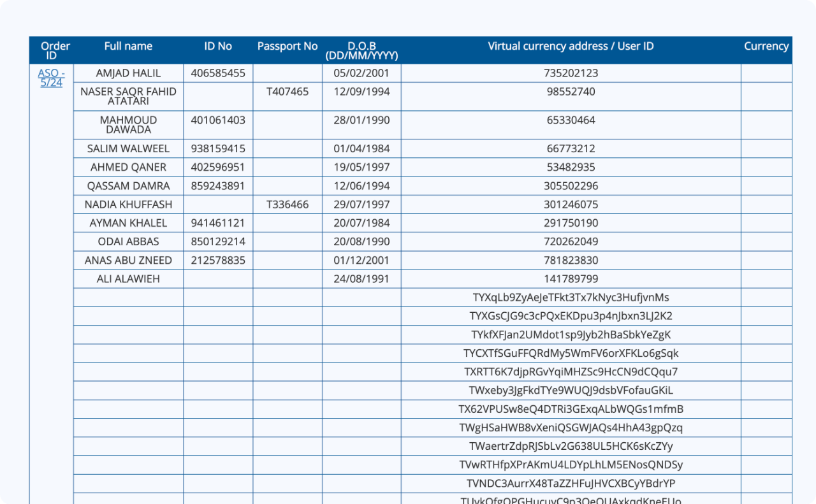The height and width of the screenshot is (504, 816).
Task: Click passport number T336466
Action: click(287, 204)
